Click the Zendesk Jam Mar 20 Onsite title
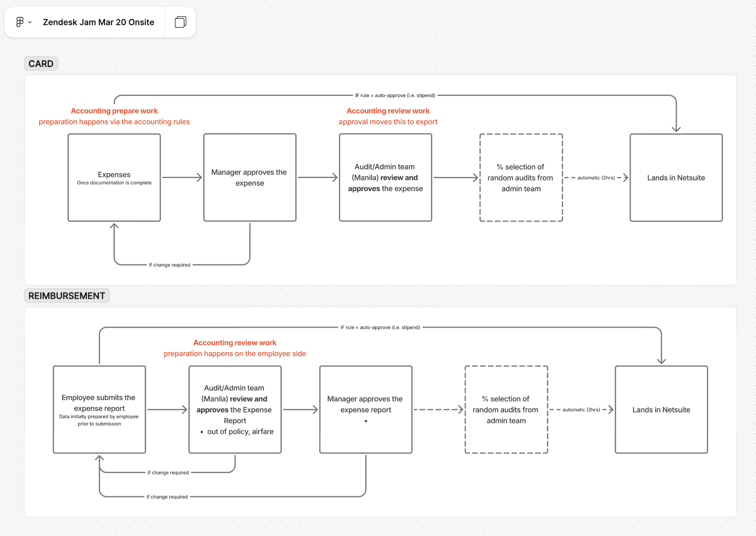Screen dimensions: 756x536 point(98,22)
